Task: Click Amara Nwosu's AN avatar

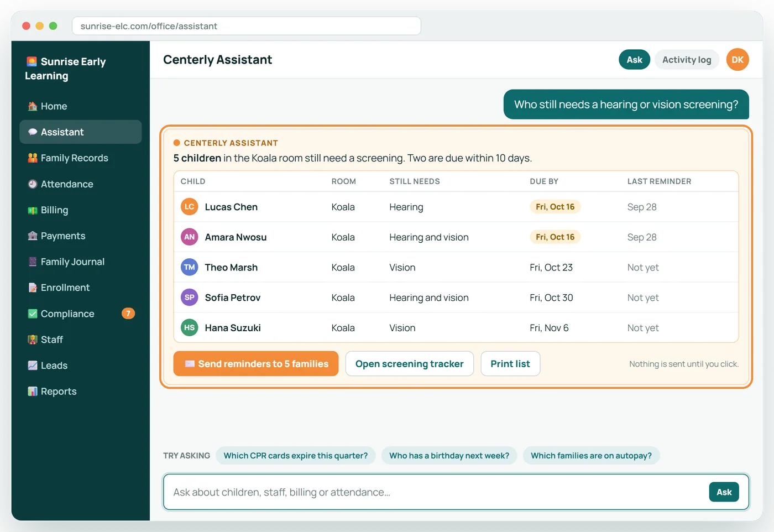Action: click(x=190, y=237)
